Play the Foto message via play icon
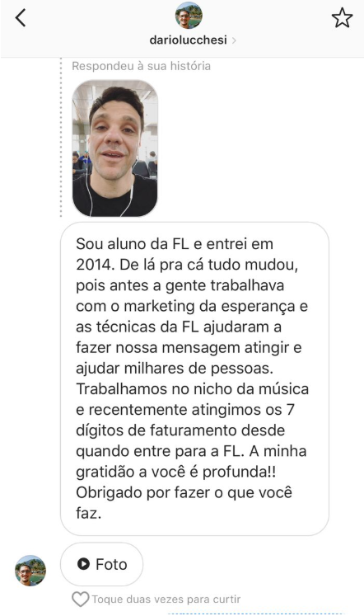Viewport: 364px width, 616px height. 83,564
